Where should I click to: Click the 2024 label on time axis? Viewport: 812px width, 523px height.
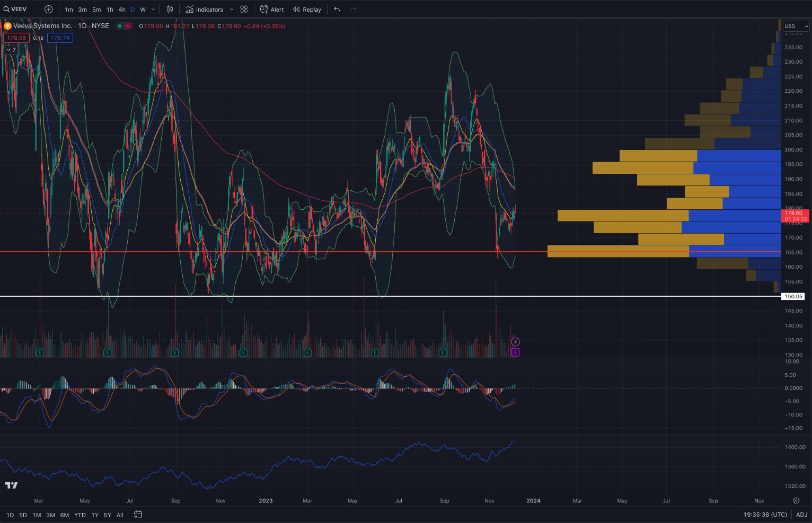(x=533, y=501)
